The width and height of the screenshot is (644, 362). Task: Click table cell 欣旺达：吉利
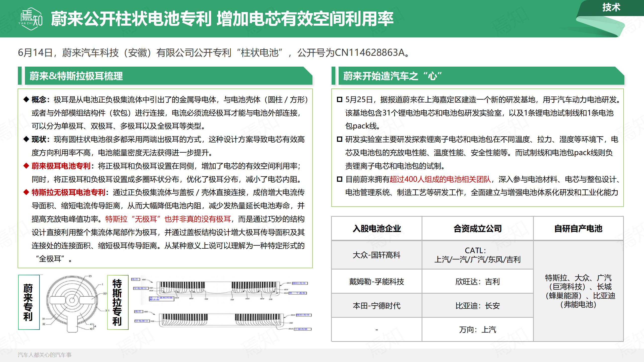point(477,282)
